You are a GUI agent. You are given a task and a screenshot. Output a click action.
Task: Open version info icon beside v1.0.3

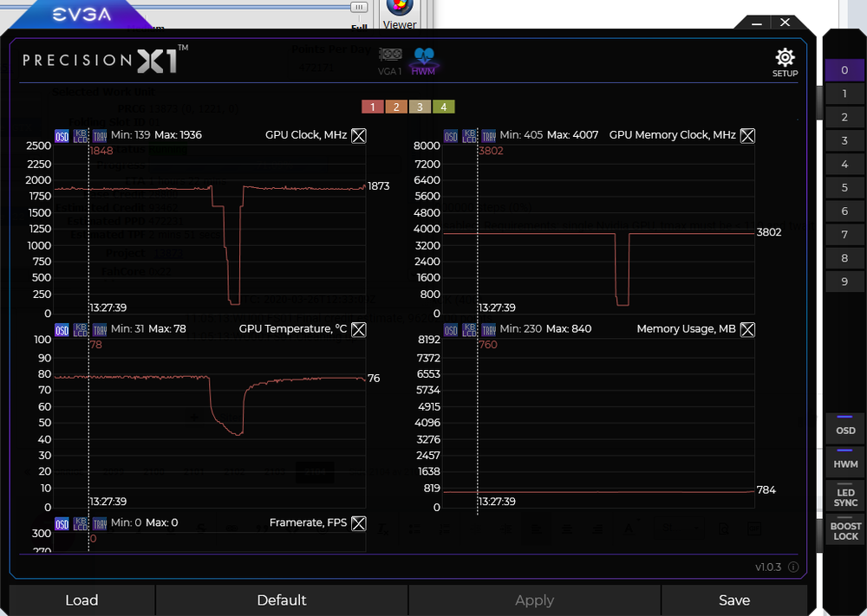[793, 567]
